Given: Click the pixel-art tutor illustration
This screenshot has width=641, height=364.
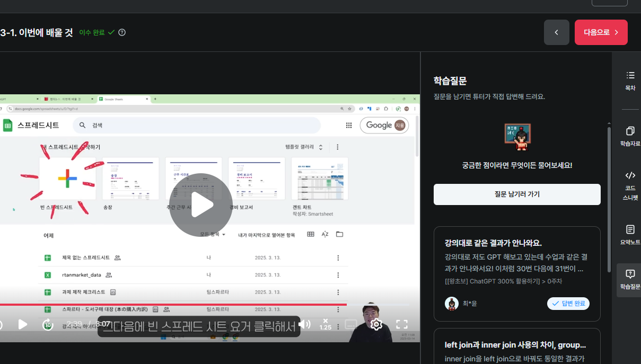Looking at the screenshot, I should [517, 137].
